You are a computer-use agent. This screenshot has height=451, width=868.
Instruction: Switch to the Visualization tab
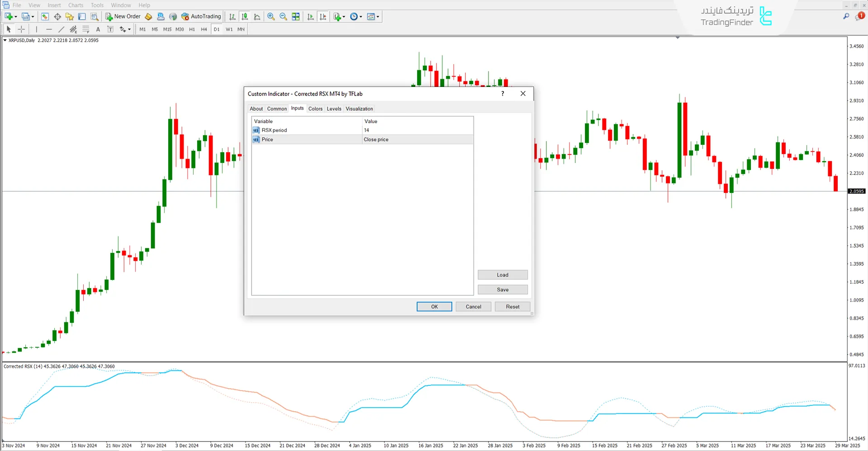pos(359,109)
